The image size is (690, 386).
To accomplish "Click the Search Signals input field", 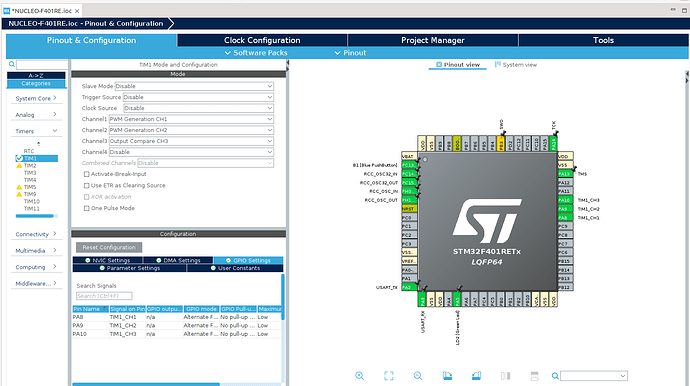I will pyautogui.click(x=104, y=296).
